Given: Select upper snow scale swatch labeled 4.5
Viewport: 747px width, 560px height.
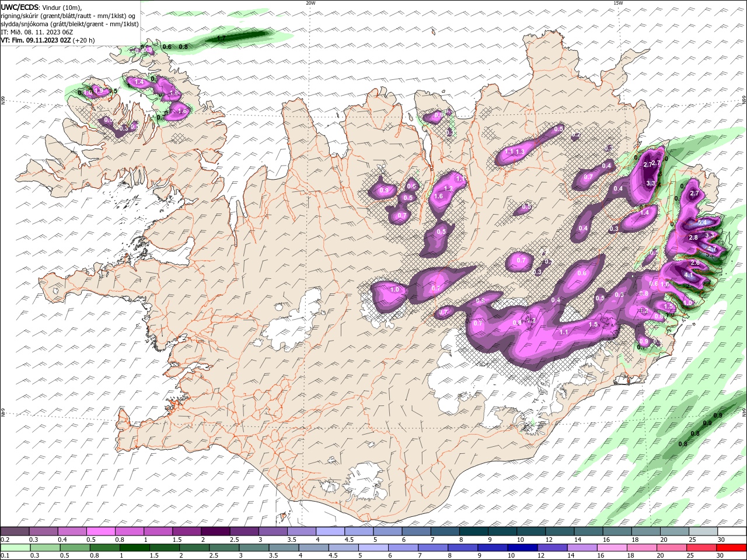Looking at the screenshot, I should point(359,531).
